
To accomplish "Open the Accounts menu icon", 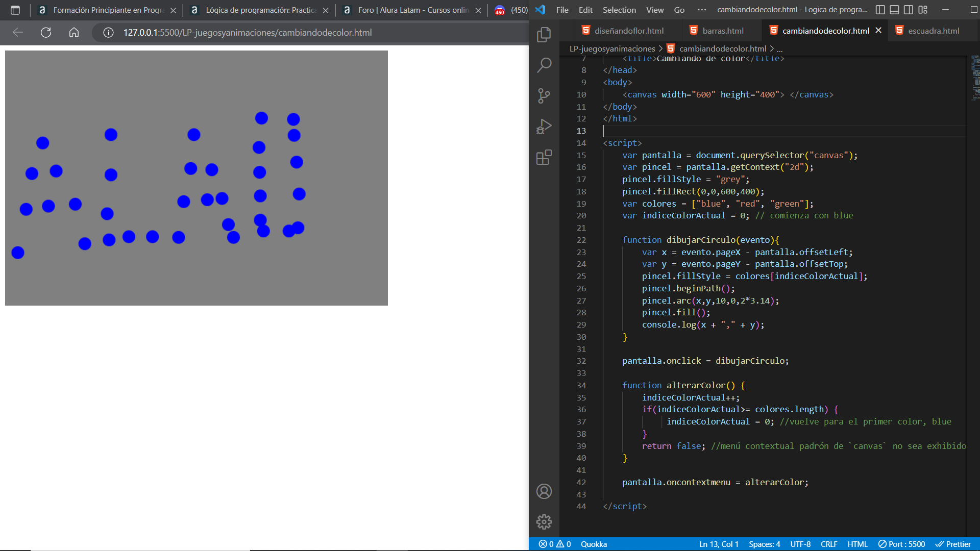I will coord(544,491).
